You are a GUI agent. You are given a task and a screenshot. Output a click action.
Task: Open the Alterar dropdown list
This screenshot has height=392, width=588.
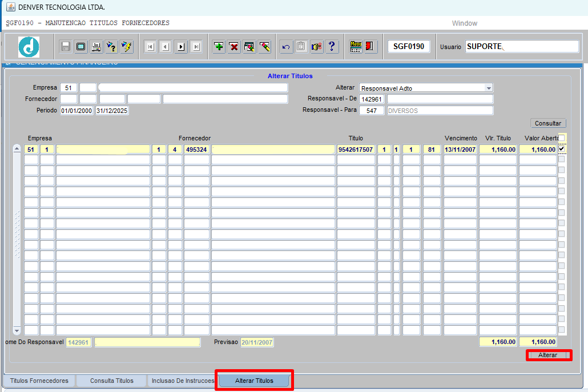[x=489, y=88]
